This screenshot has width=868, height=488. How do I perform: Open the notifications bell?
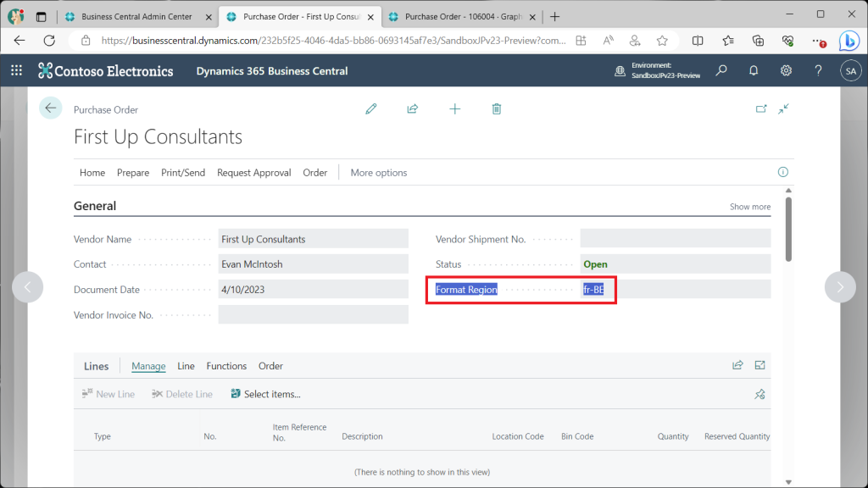754,71
